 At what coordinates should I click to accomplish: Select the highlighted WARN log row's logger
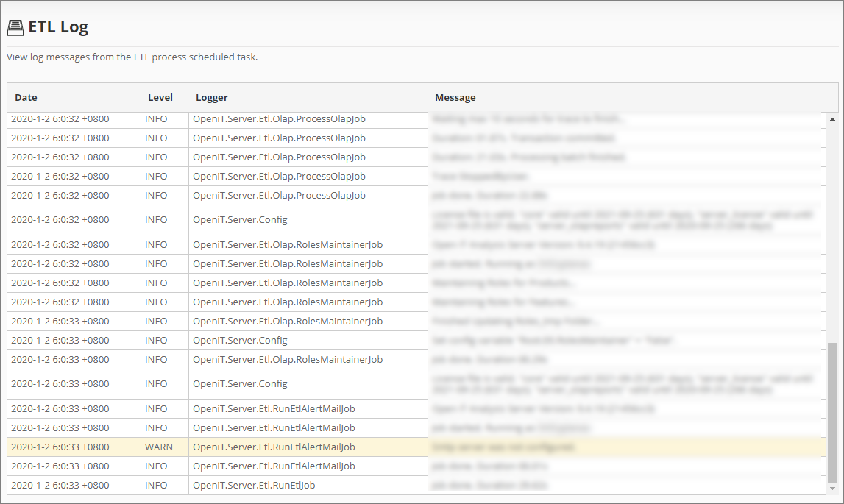274,447
